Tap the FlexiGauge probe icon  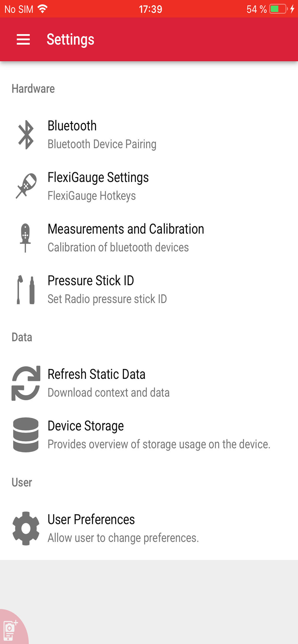tap(26, 186)
